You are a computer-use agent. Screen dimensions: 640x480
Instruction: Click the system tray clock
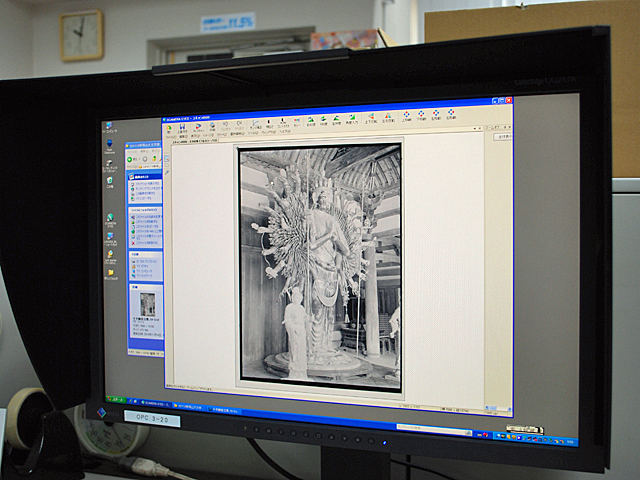(x=570, y=442)
